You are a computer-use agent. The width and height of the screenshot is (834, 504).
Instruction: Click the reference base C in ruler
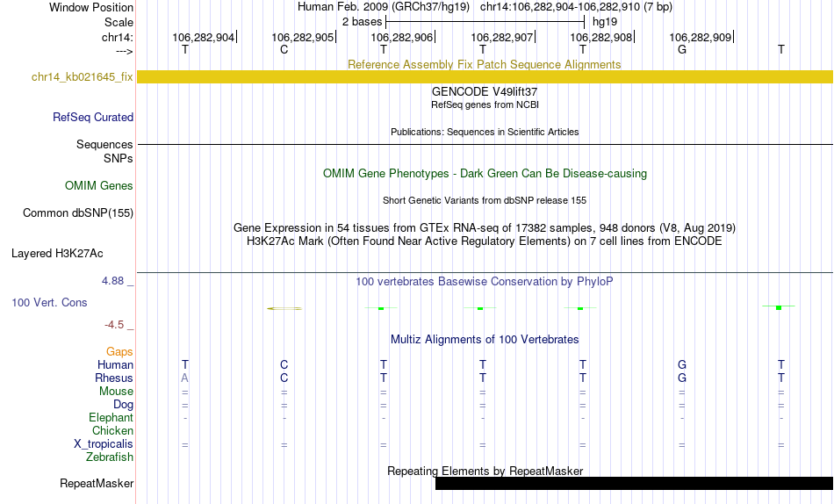(284, 49)
